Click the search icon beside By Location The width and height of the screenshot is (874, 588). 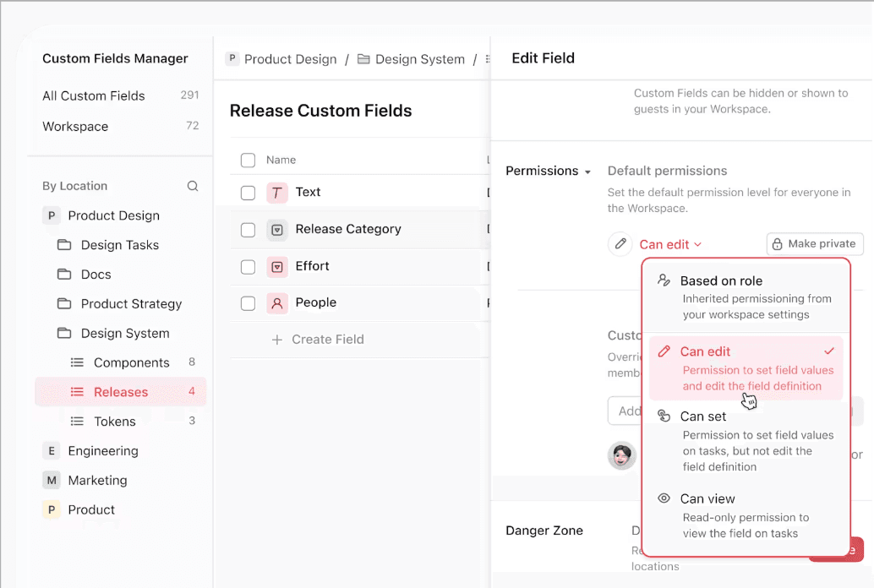193,186
